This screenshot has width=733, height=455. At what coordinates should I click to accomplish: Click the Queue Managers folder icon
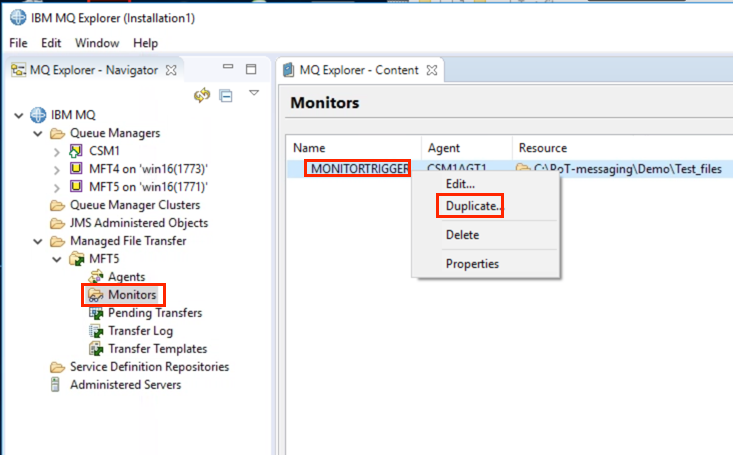57,134
